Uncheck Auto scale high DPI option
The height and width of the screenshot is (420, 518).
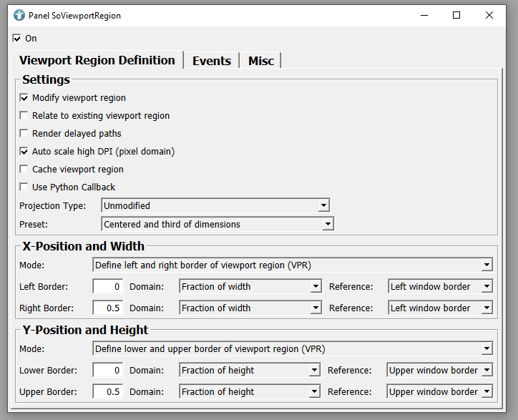point(24,152)
